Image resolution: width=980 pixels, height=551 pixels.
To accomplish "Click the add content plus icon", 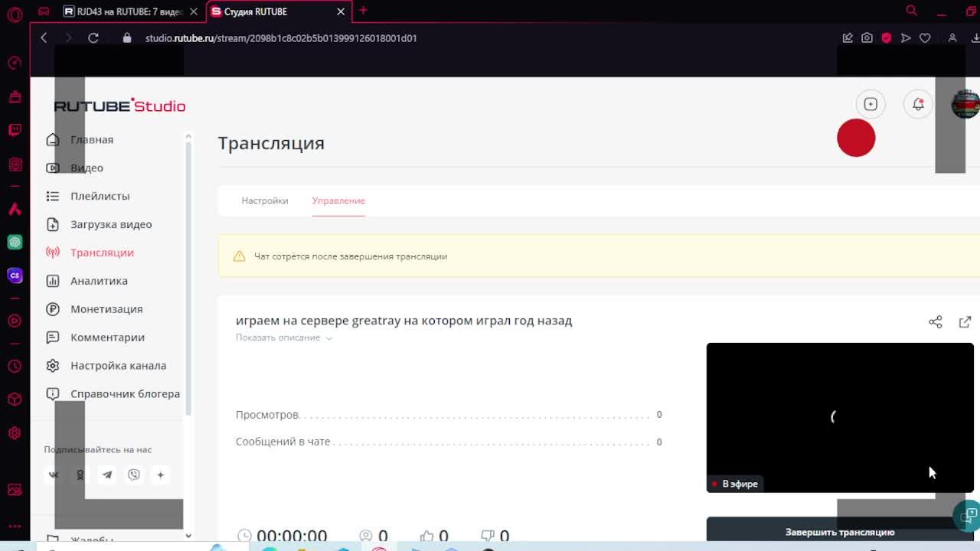I will click(871, 104).
